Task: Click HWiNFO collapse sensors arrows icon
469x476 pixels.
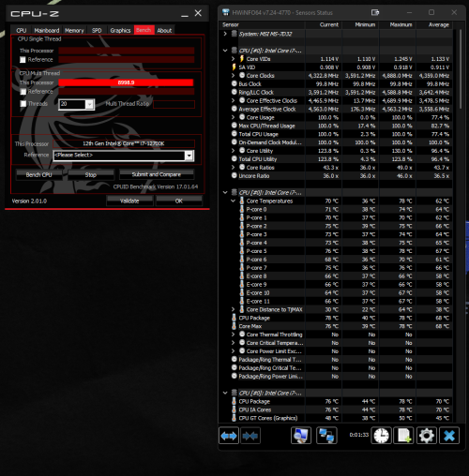Action: click(250, 436)
